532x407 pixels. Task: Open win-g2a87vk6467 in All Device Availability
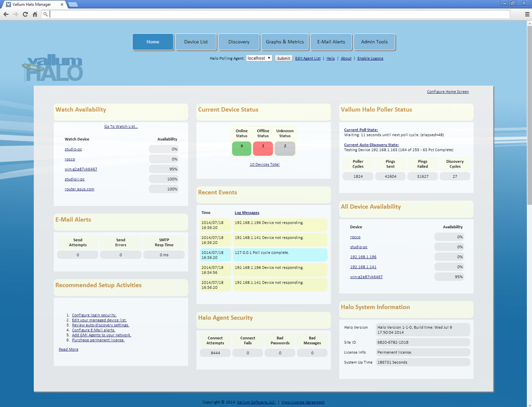coord(367,277)
